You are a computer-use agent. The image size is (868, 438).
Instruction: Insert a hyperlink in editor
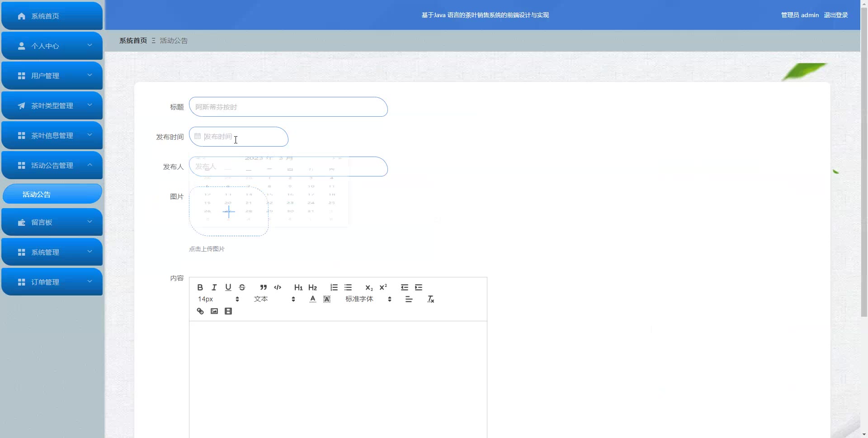(200, 311)
